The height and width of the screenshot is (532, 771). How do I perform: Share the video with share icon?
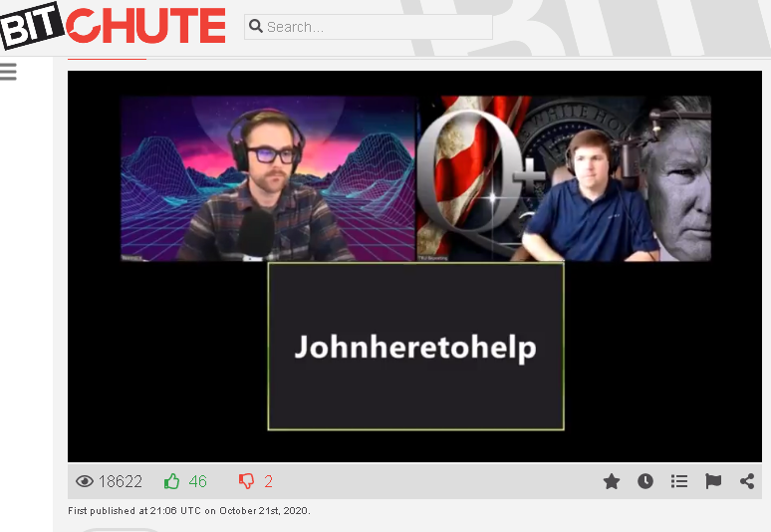tap(747, 481)
